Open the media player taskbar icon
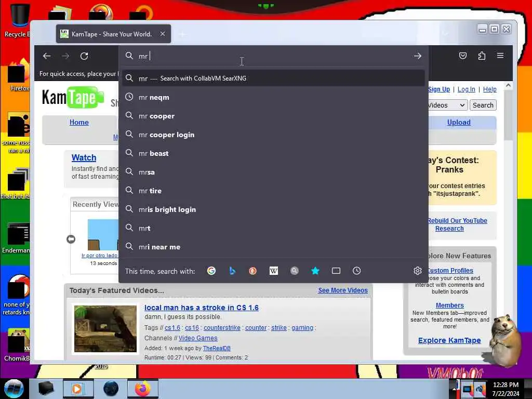The width and height of the screenshot is (532, 399). [78, 389]
